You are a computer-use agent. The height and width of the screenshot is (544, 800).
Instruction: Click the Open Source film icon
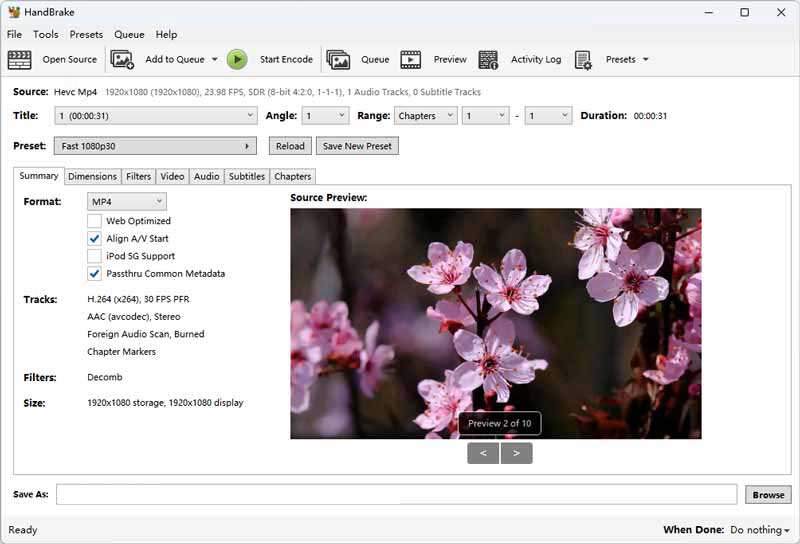point(20,60)
